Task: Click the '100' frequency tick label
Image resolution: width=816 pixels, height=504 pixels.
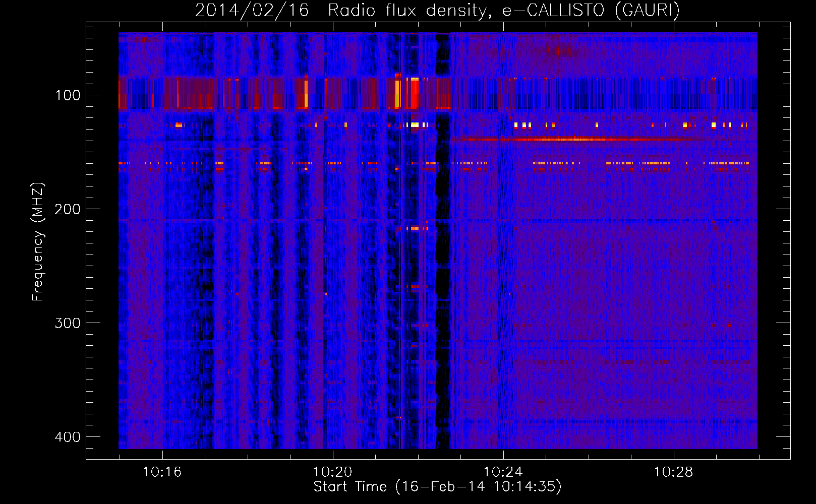Action: point(68,95)
